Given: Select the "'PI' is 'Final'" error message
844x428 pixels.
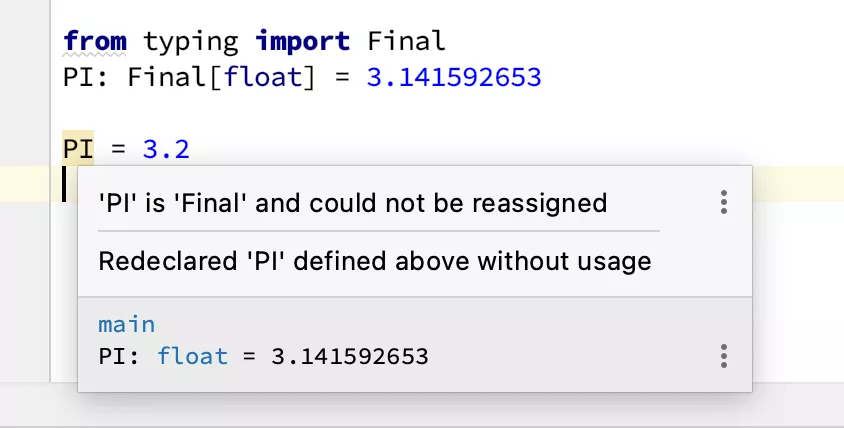Looking at the screenshot, I should click(x=353, y=204).
